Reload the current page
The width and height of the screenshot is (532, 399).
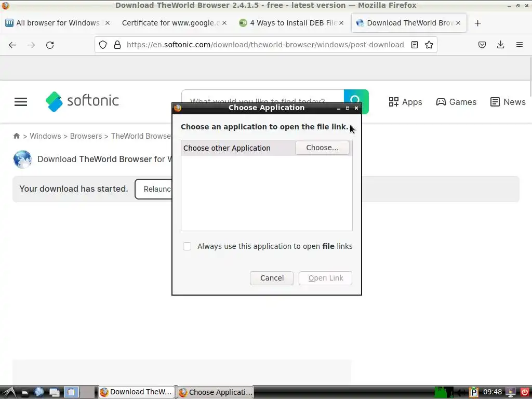point(50,45)
